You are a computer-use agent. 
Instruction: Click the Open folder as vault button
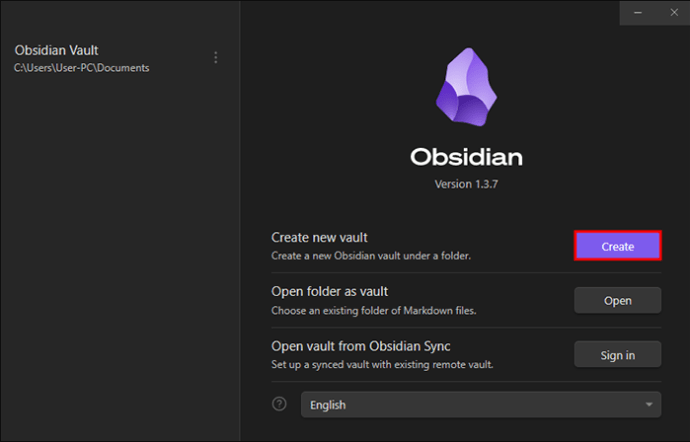617,300
